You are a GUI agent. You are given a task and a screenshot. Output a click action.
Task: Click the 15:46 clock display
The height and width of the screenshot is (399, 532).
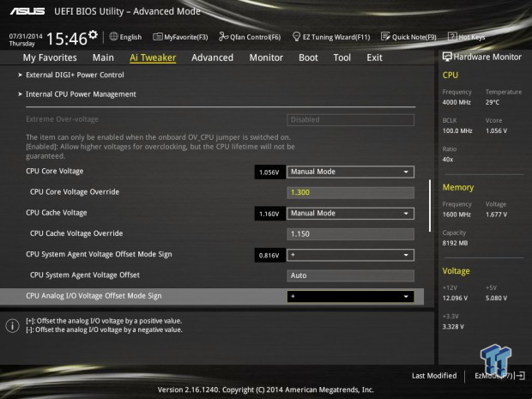pos(67,39)
